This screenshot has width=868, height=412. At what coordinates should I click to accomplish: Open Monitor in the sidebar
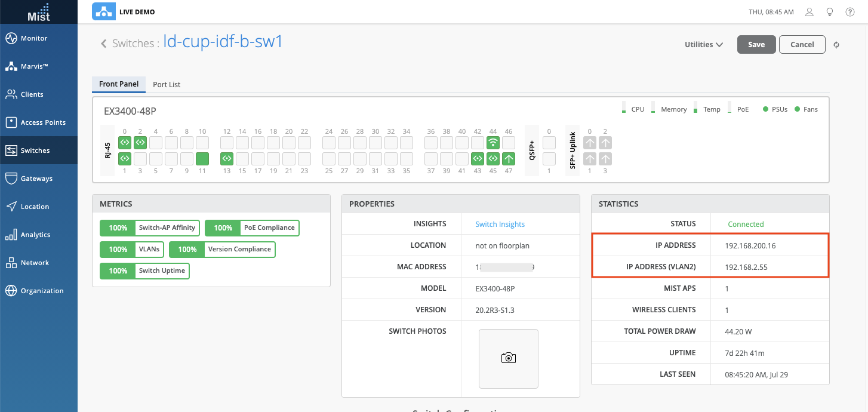click(x=34, y=38)
